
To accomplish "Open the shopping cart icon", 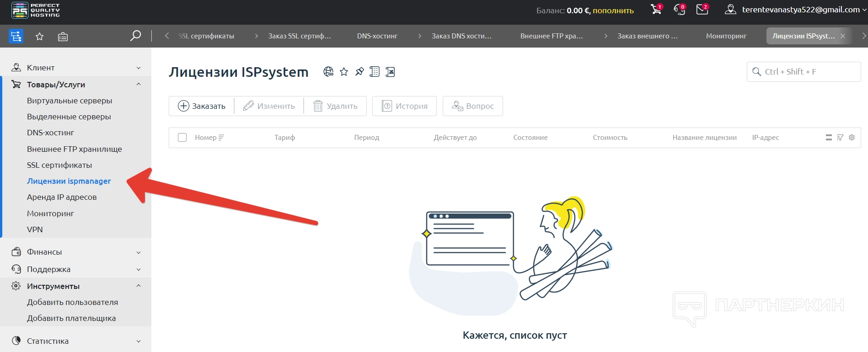I will pos(656,9).
